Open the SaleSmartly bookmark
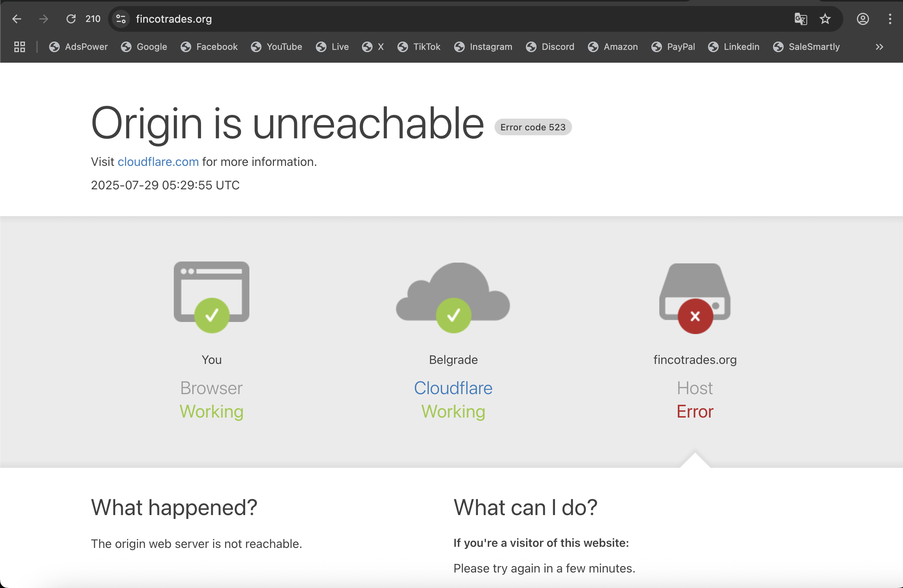Viewport: 903px width, 588px height. 806,47
